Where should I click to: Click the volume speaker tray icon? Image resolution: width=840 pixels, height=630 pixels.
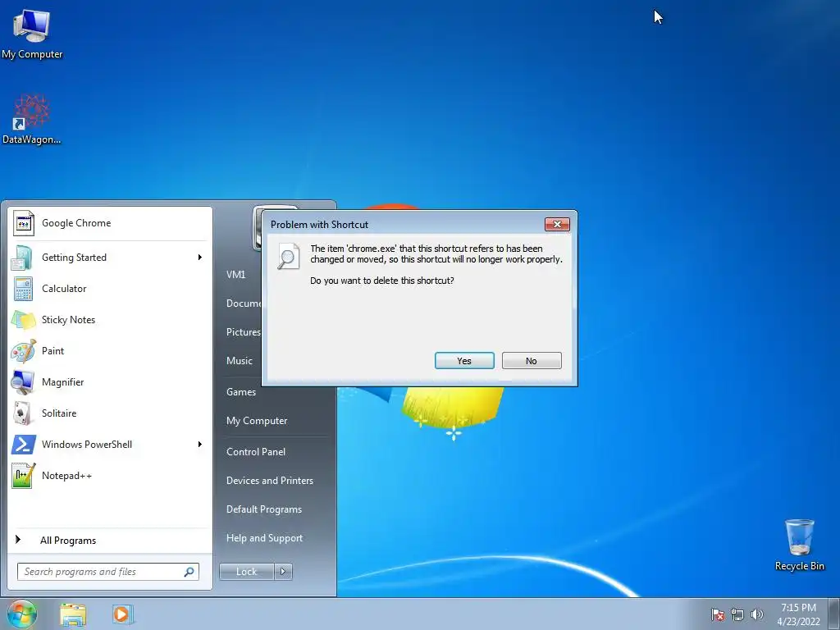tap(757, 614)
